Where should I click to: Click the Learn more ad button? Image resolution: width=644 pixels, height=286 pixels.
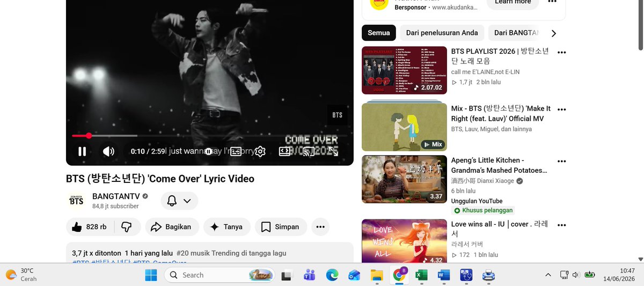click(x=513, y=2)
